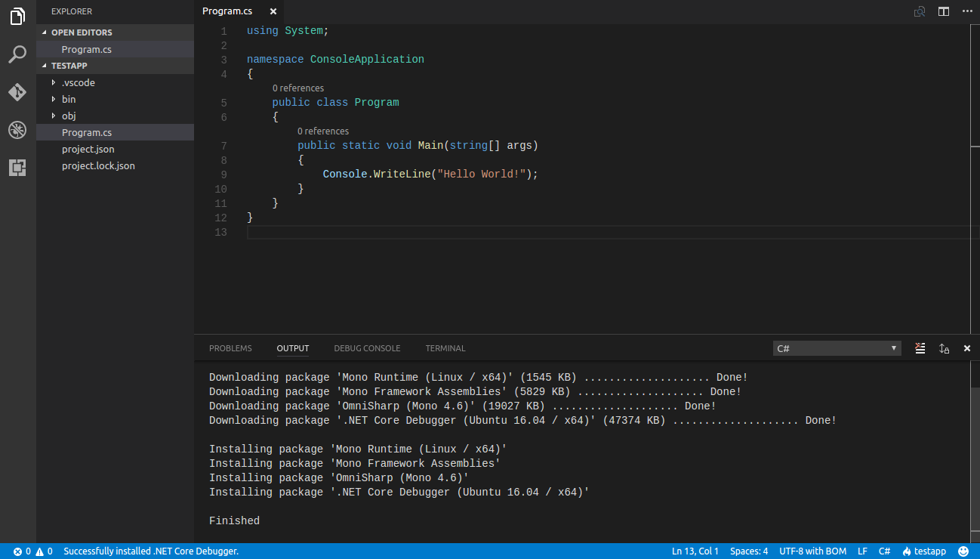Change encoding via UTF-8 with BOM indicator
The height and width of the screenshot is (559, 980).
click(x=812, y=551)
